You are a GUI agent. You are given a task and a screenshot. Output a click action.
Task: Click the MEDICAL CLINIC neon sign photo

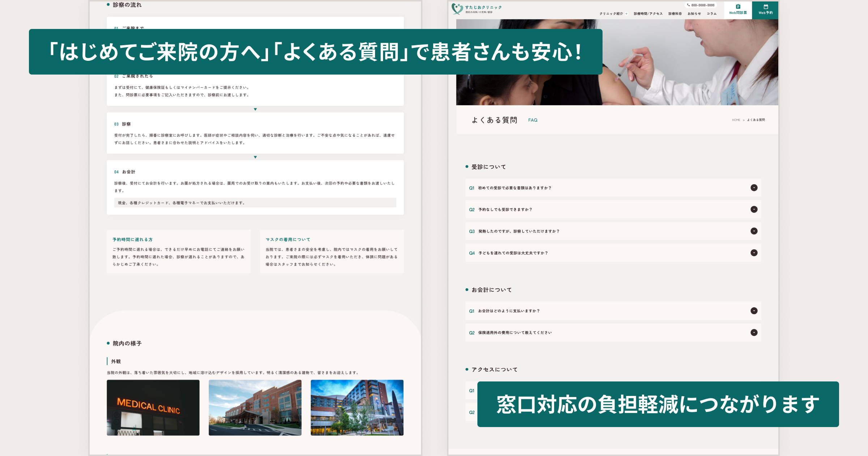pos(153,408)
